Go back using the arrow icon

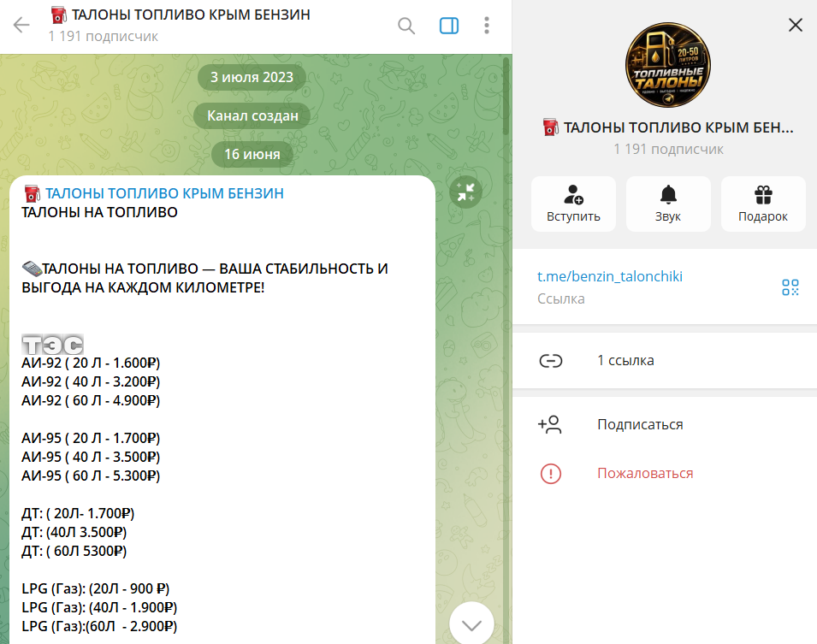[x=21, y=25]
